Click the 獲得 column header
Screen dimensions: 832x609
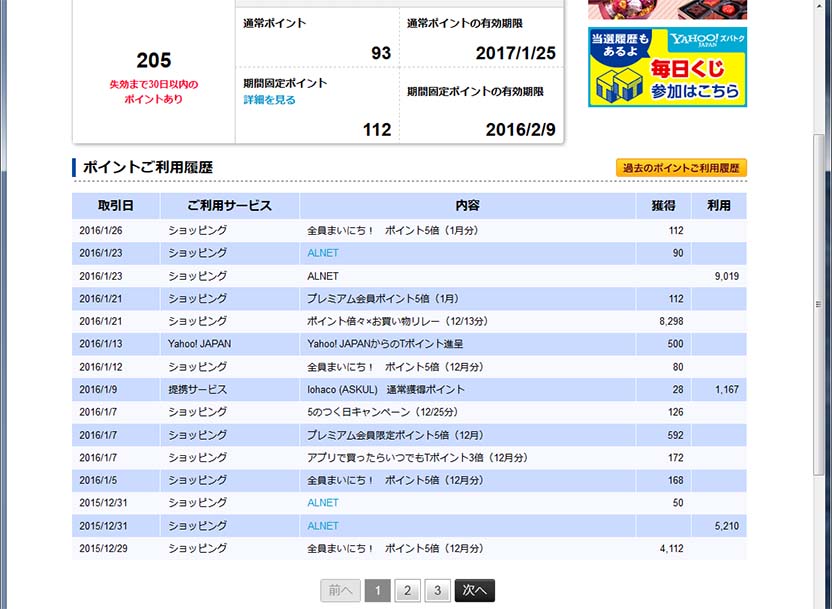[x=663, y=206]
